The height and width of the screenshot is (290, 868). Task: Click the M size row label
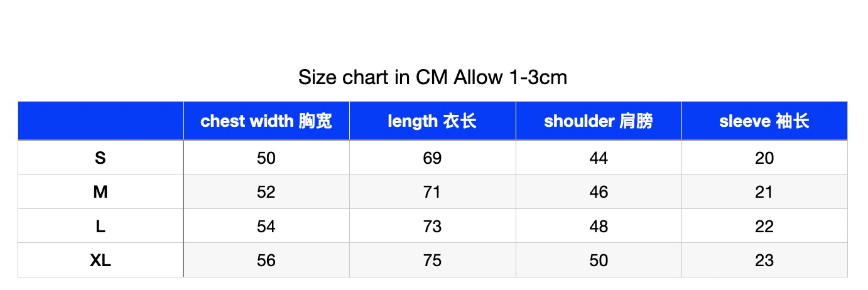(x=100, y=191)
